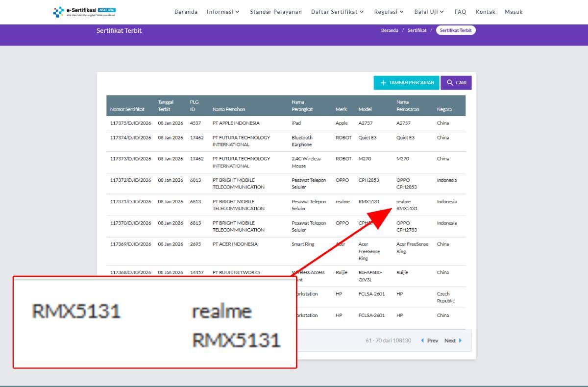Click the Next pagination link

[453, 340]
